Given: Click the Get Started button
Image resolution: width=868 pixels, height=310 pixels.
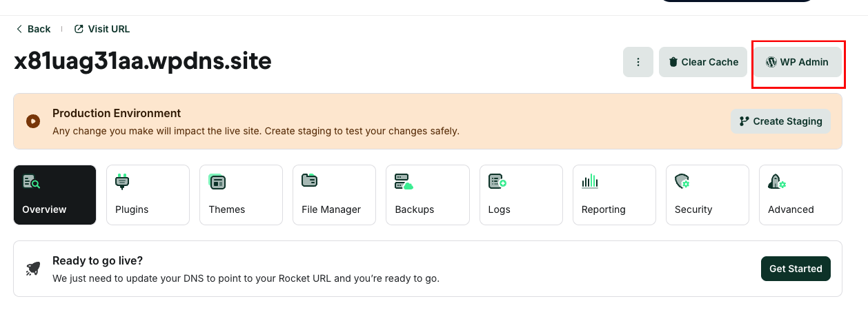Looking at the screenshot, I should click(796, 269).
